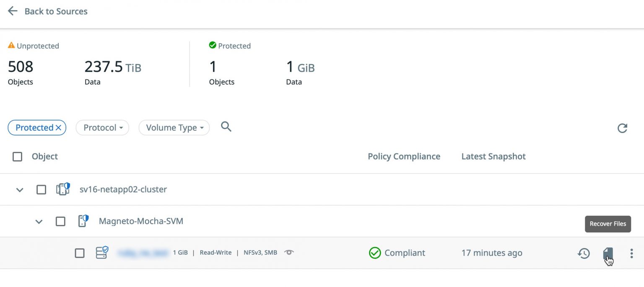Select the checkbox for Magneto-Mocha-SVM

[x=60, y=221]
